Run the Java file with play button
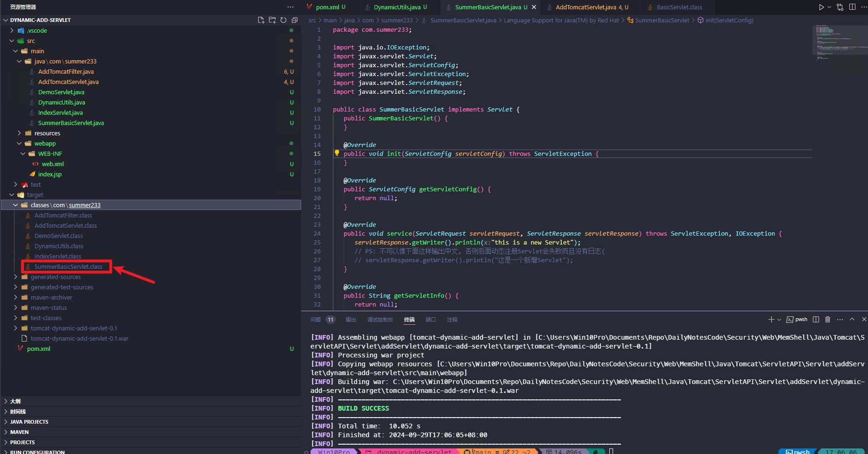Screen dimensions: 868x454 [821, 7]
